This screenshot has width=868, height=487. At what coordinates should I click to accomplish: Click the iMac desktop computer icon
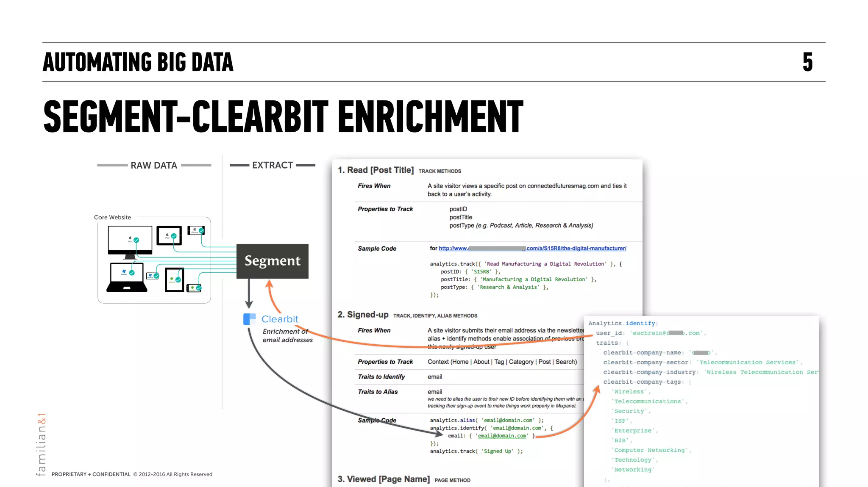pyautogui.click(x=130, y=242)
